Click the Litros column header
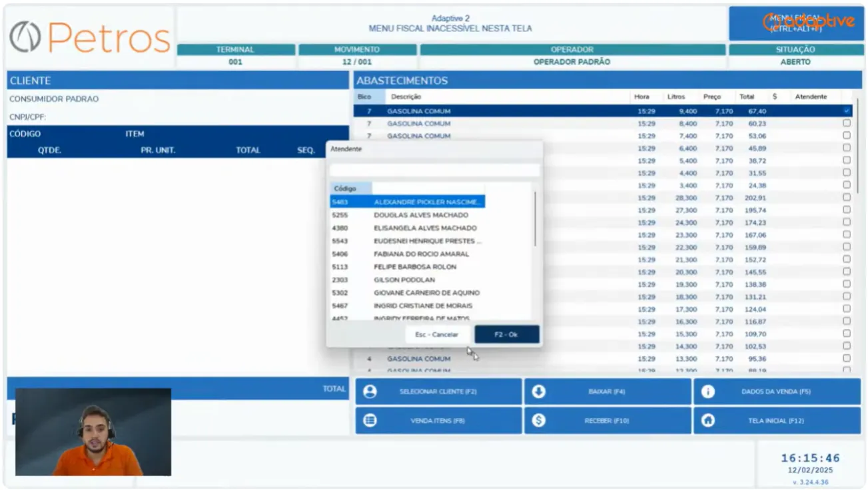This screenshot has height=490, width=868. [681, 97]
